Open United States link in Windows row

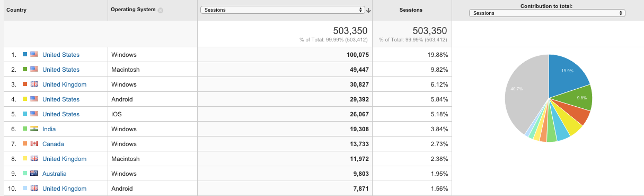point(61,55)
